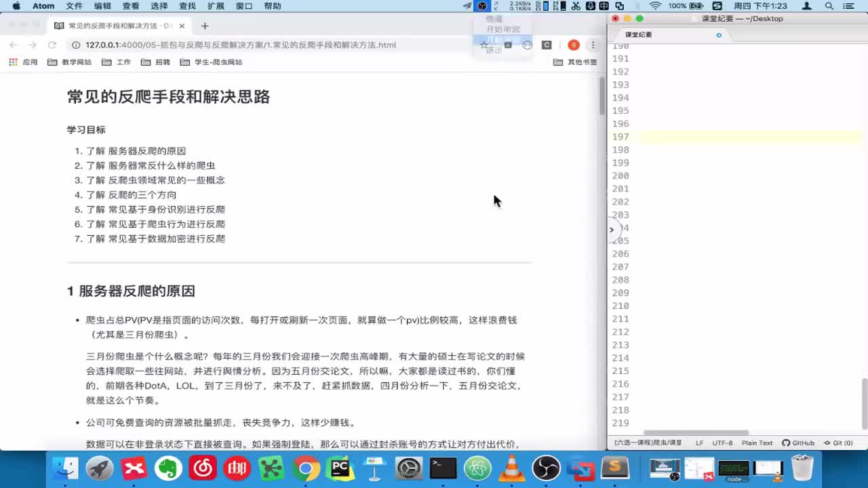Click the Wi-Fi status icon
Screen dimensions: 868x488
pyautogui.click(x=655, y=6)
